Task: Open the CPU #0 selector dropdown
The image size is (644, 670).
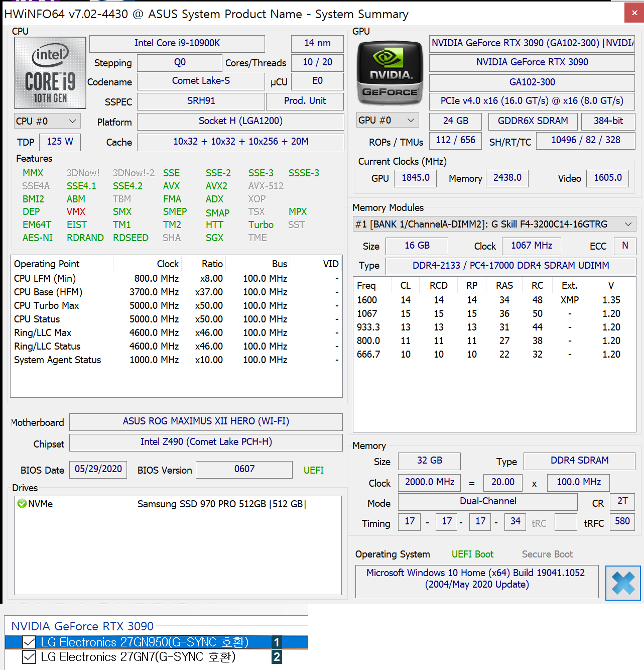Action: (47, 121)
